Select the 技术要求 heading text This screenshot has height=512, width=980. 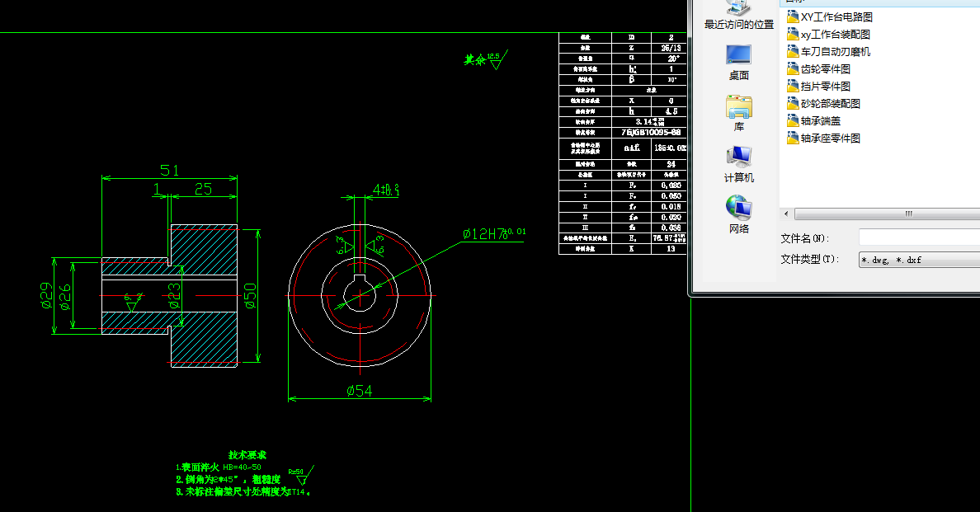(x=247, y=455)
